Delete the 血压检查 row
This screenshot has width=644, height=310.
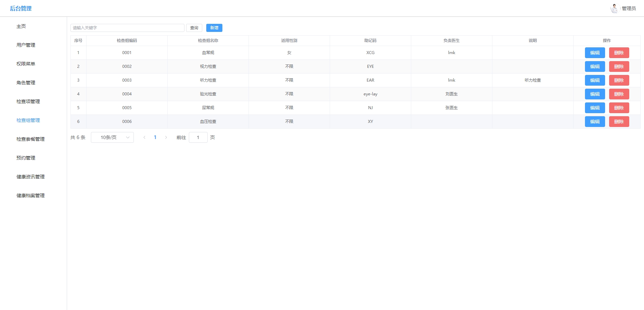619,122
